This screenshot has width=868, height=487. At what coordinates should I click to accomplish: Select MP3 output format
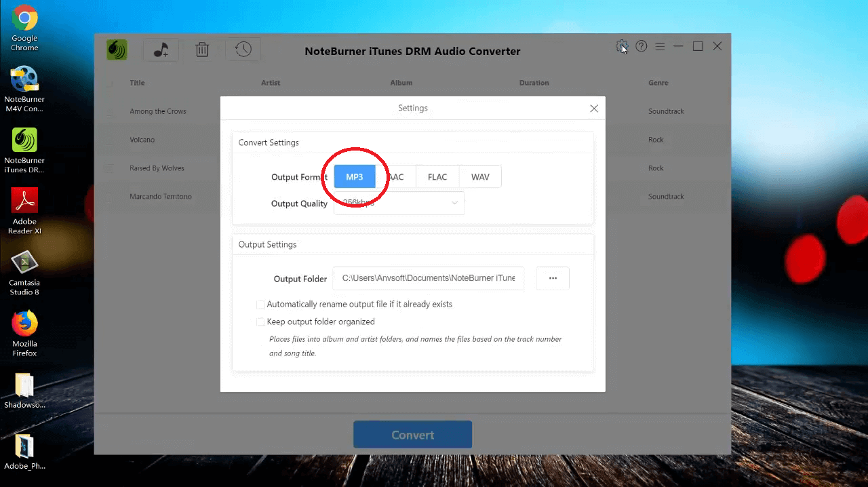coord(355,177)
